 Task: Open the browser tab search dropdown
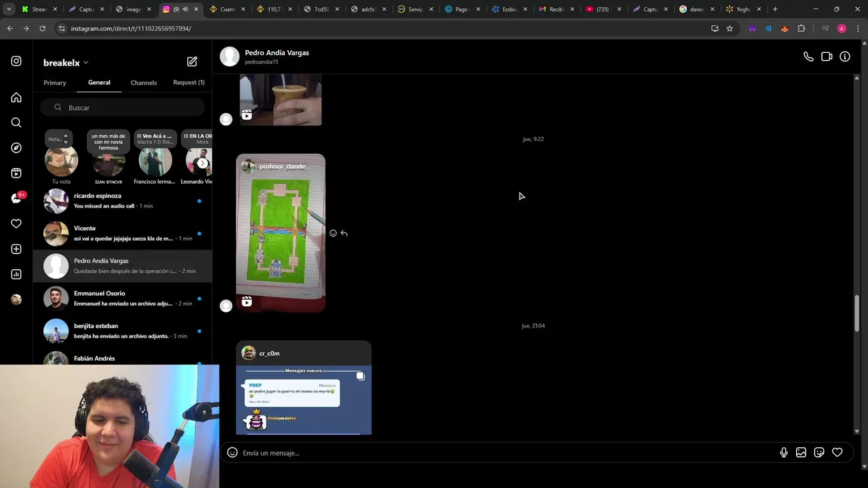coord(9,9)
